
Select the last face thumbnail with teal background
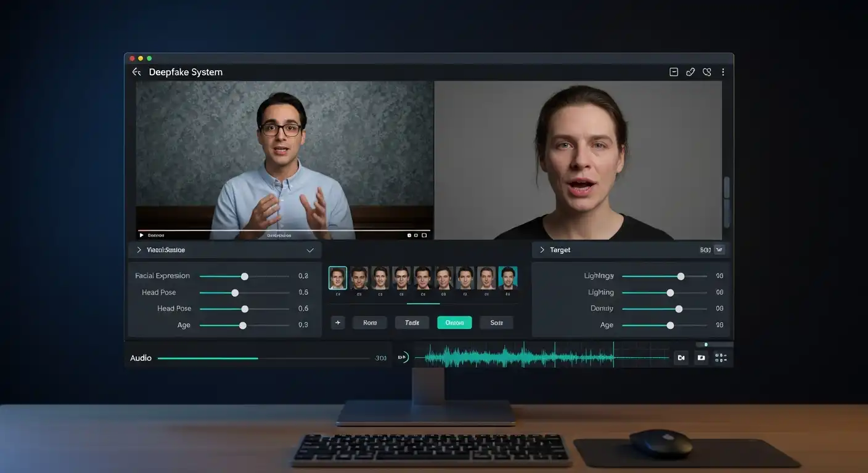tap(507, 278)
